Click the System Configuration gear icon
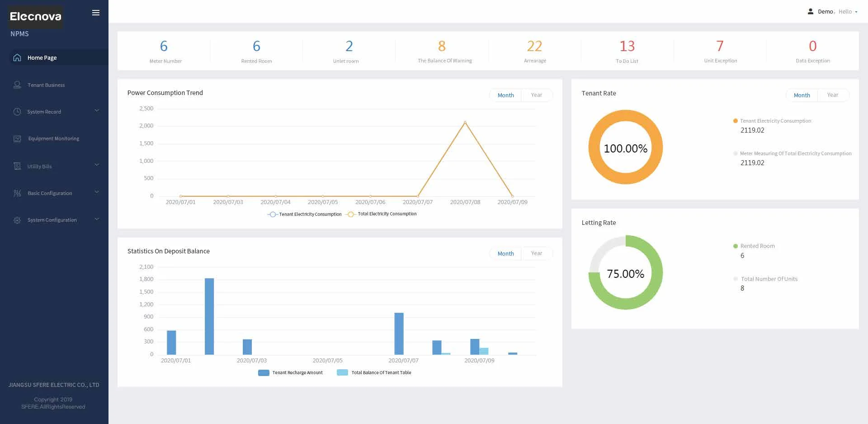 [17, 220]
